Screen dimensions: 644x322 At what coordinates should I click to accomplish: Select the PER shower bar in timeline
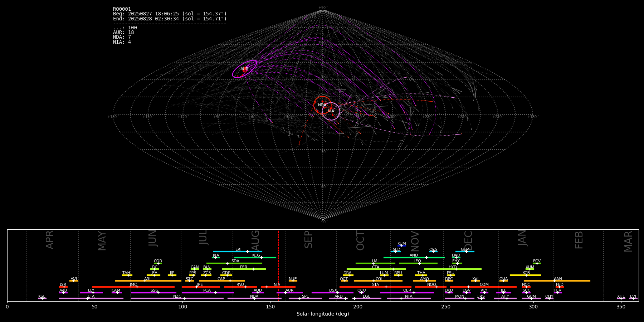tap(244, 269)
